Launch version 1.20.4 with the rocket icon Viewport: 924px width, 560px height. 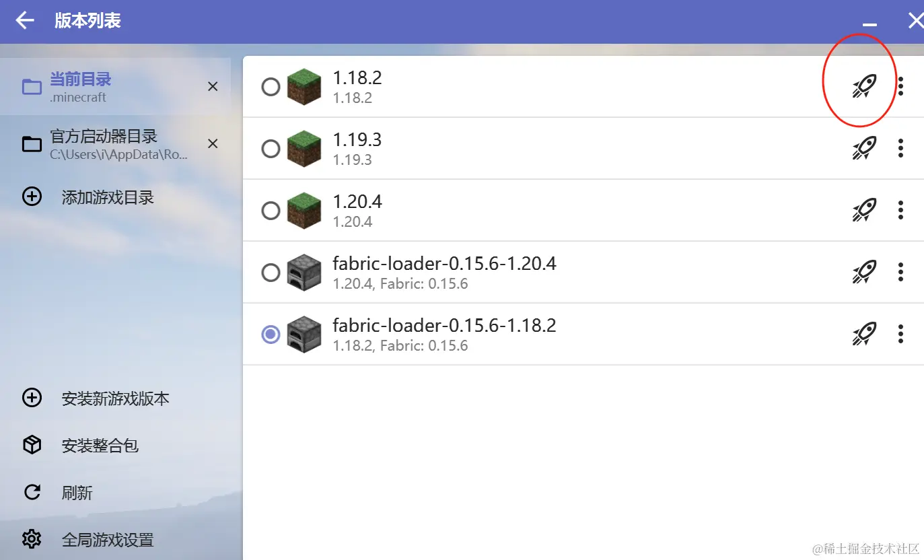point(864,210)
